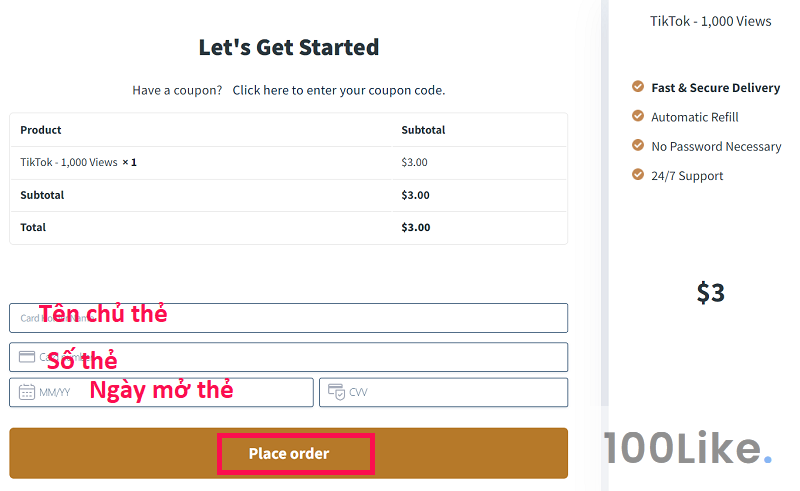Click the 24/7 Support checkmark icon
Screen dimensions: 800x491
point(638,175)
